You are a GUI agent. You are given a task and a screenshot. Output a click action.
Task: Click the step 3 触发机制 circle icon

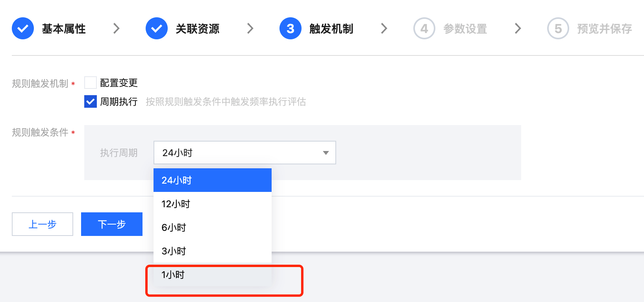pyautogui.click(x=291, y=28)
